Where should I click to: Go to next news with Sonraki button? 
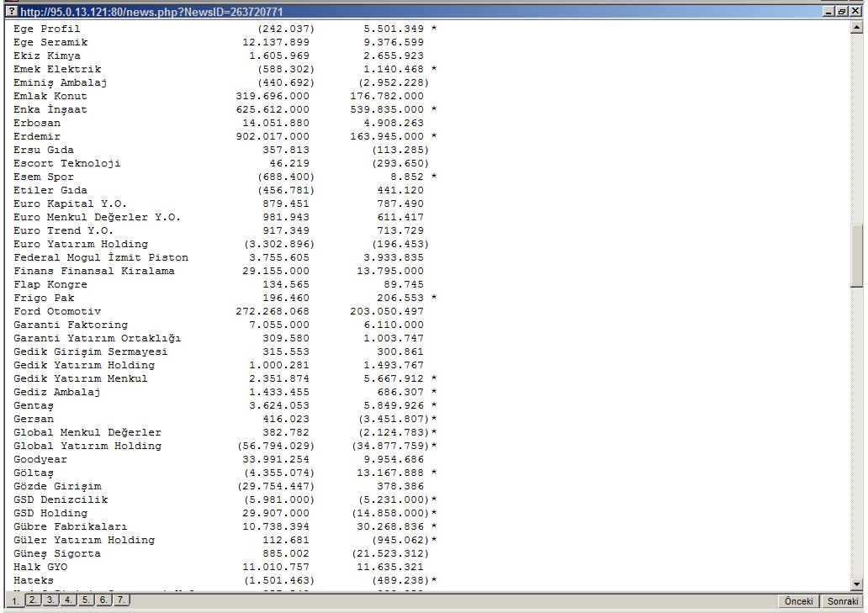pos(843,601)
